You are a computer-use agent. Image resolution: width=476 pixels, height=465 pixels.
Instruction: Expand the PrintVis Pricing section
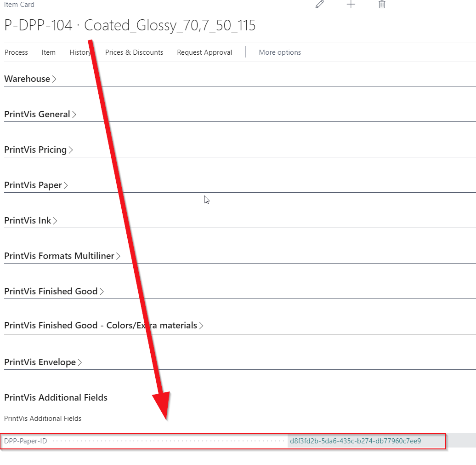click(x=36, y=150)
